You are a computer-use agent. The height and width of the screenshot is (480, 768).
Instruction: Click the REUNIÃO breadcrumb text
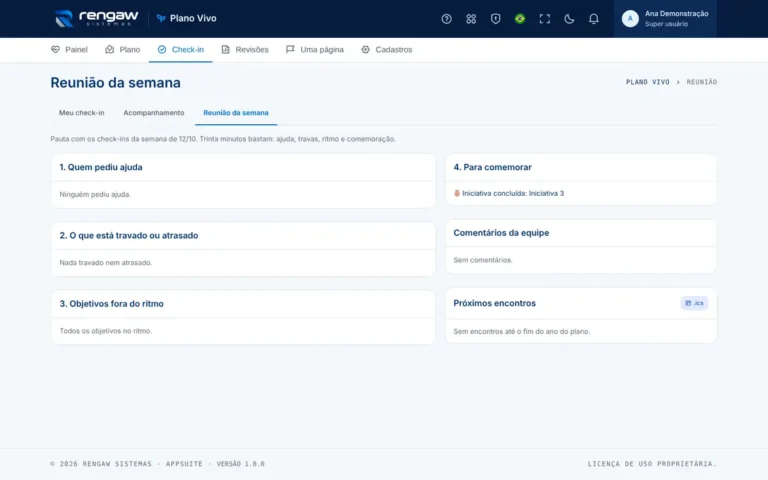(701, 82)
